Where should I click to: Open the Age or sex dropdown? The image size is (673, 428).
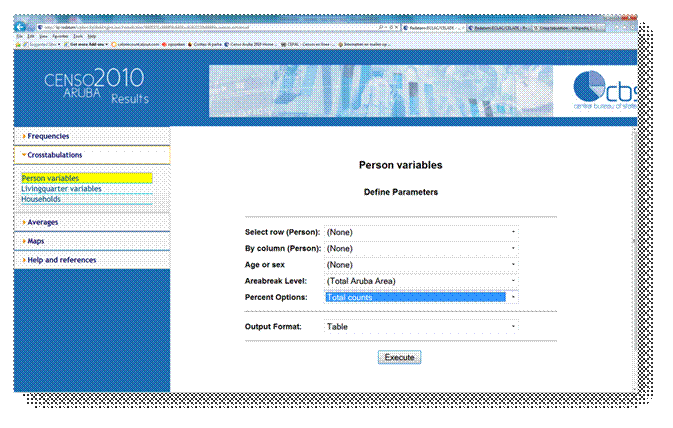420,264
